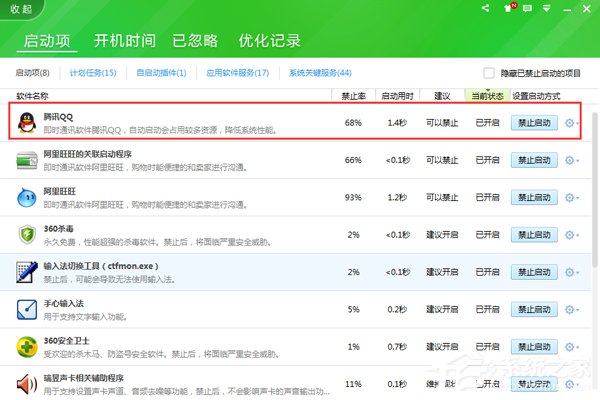600x400 pixels.
Task: Click 11% value in 瑞昱声卡 row
Action: (353, 384)
